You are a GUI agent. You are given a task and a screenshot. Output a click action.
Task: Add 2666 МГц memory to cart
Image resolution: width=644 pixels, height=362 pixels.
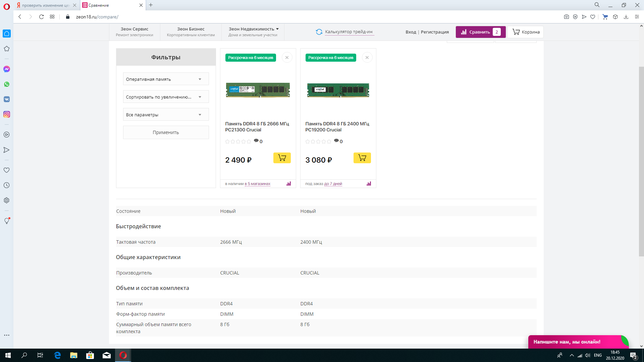(x=282, y=158)
